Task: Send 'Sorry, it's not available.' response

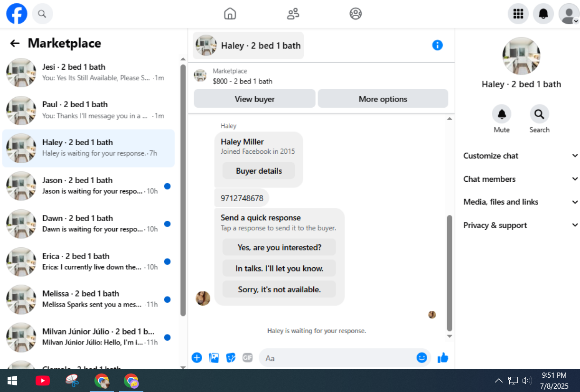Action: [x=279, y=289]
